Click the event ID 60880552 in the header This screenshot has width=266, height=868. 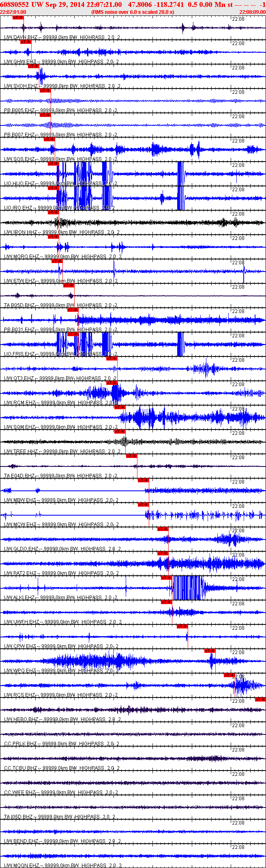click(15, 4)
